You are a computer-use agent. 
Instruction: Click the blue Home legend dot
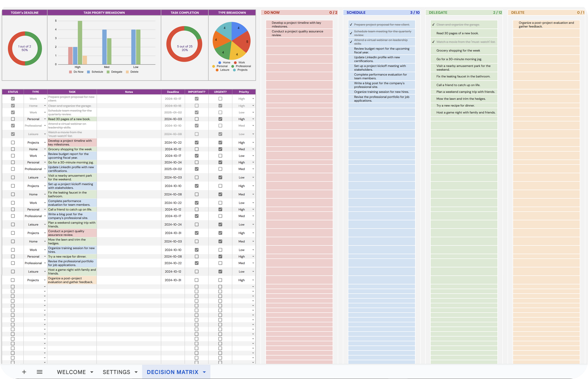coord(220,62)
